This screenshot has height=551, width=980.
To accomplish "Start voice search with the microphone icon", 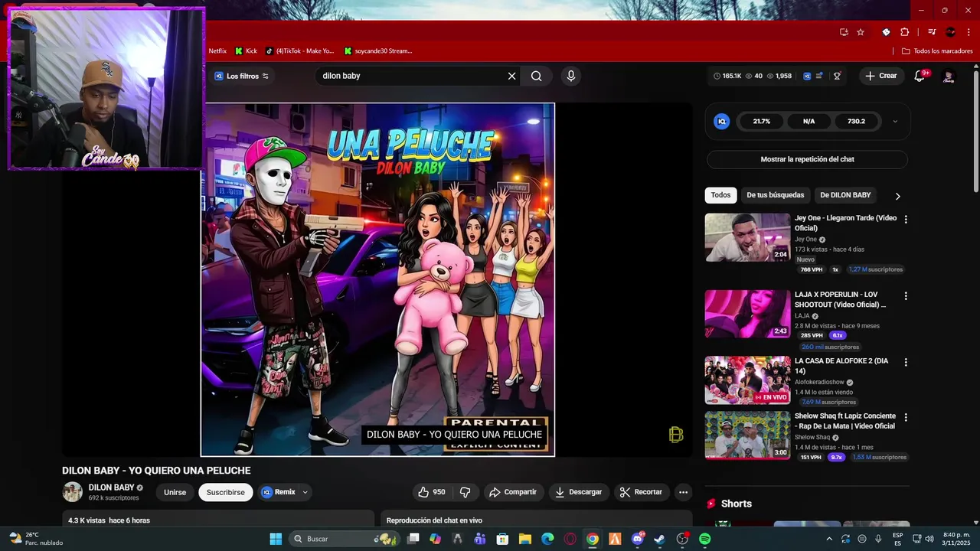I will click(x=570, y=76).
